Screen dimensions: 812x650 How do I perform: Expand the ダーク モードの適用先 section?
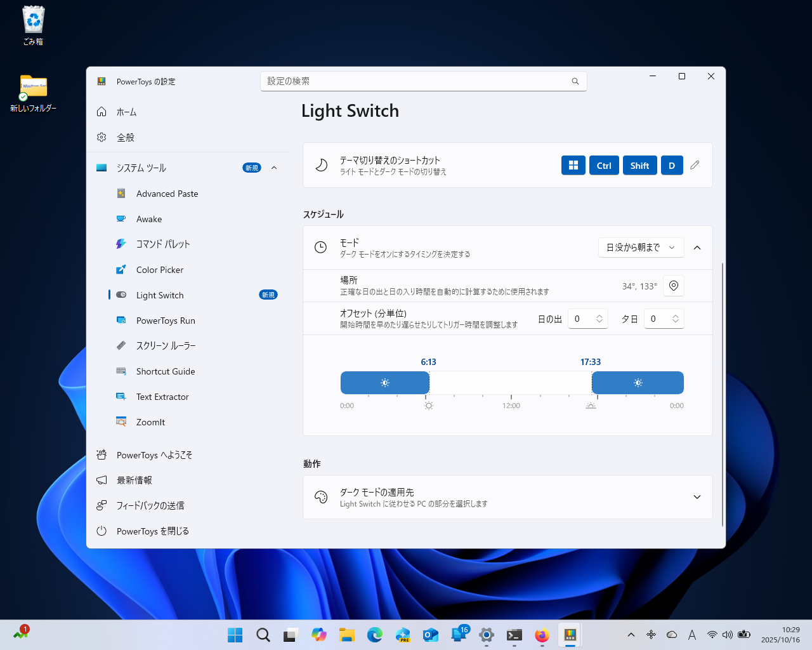[697, 497]
